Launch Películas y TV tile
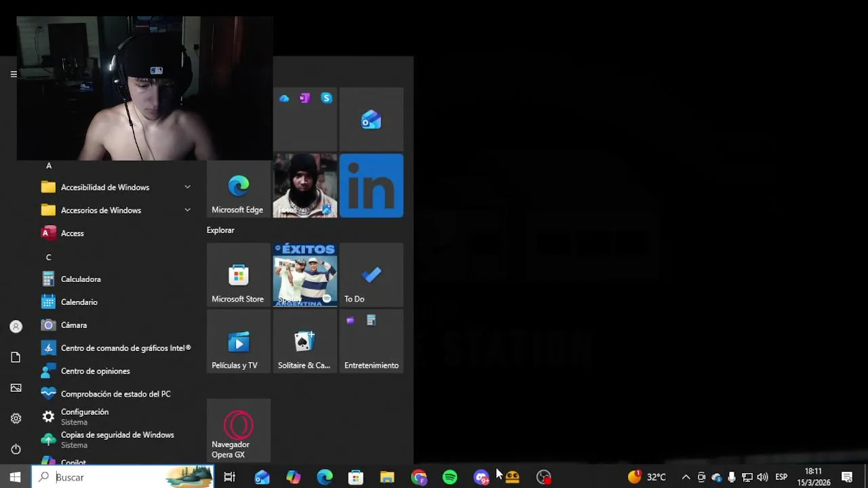868x488 pixels. (238, 342)
